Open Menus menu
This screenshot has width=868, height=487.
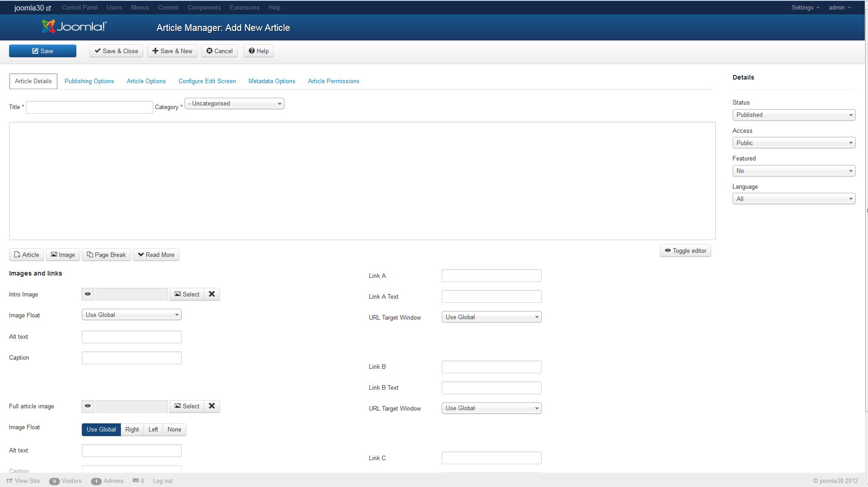140,7
